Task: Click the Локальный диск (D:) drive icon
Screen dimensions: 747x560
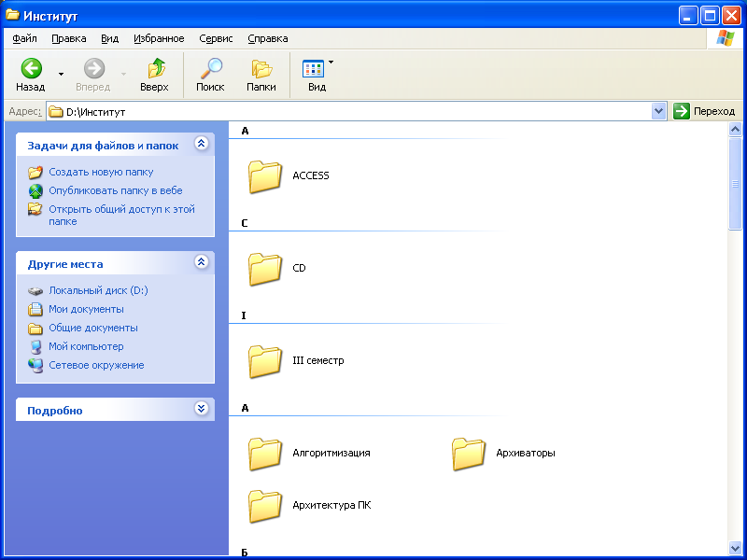Action: (35, 290)
